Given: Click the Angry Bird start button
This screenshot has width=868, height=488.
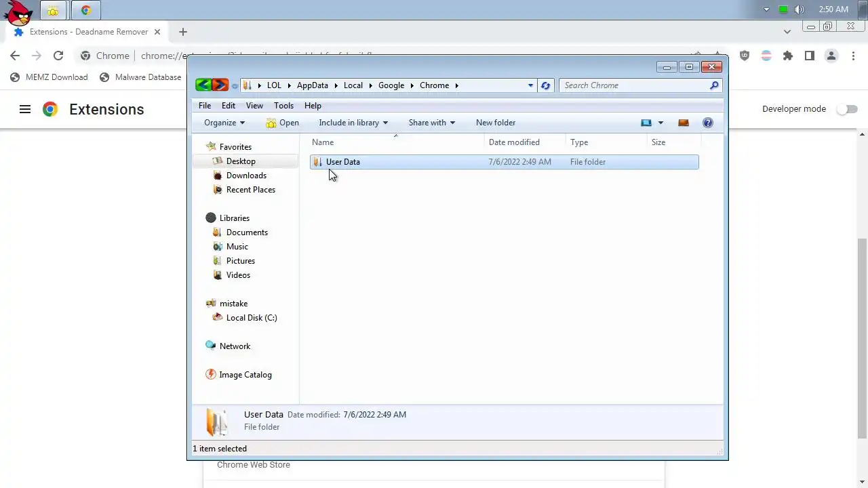Looking at the screenshot, I should [18, 12].
